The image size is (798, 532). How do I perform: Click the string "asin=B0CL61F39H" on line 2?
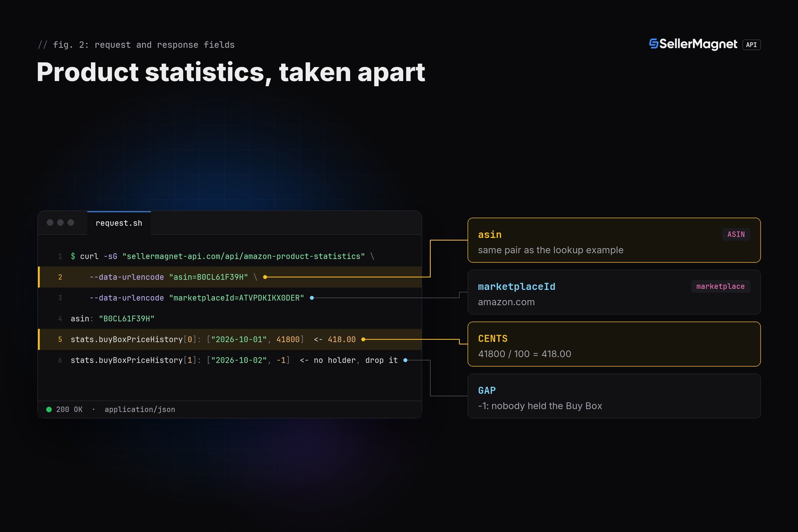click(208, 277)
